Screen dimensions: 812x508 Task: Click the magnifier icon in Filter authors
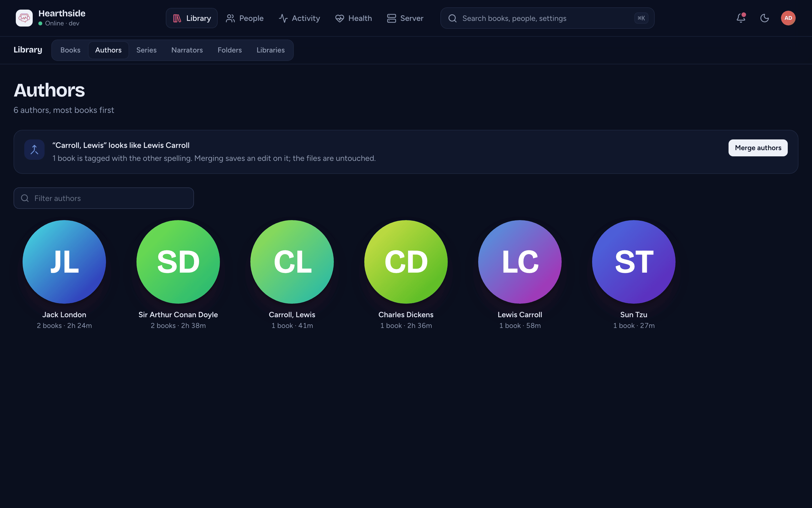pos(25,198)
